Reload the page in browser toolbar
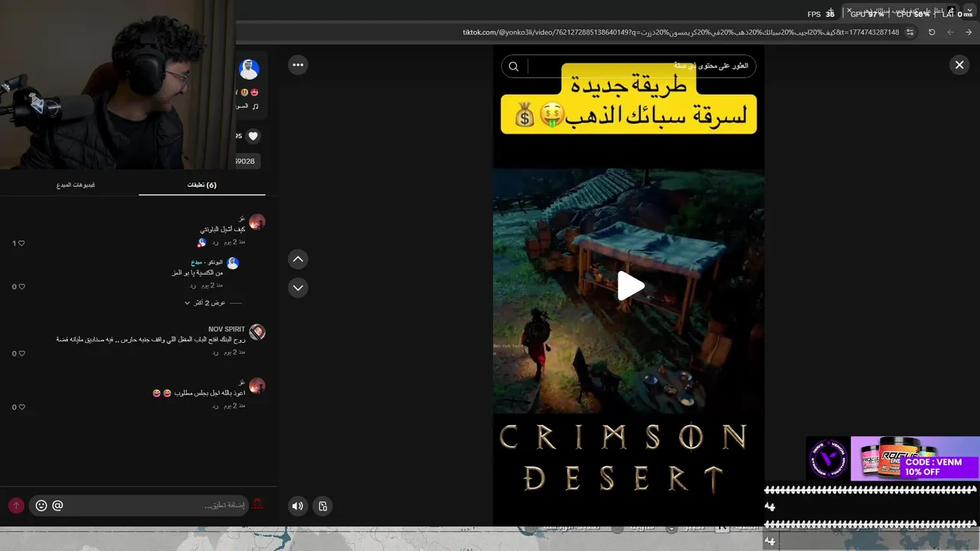The width and height of the screenshot is (980, 551). pos(932,32)
